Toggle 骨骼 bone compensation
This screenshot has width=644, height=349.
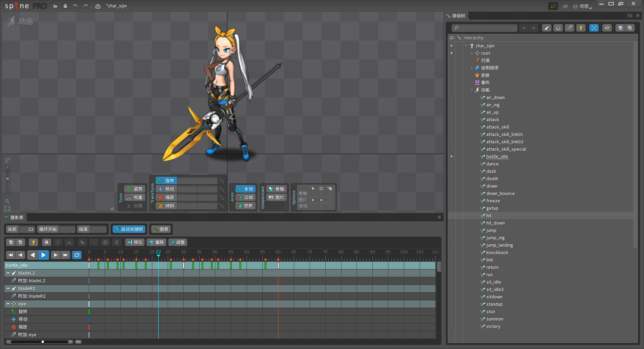pyautogui.click(x=277, y=189)
